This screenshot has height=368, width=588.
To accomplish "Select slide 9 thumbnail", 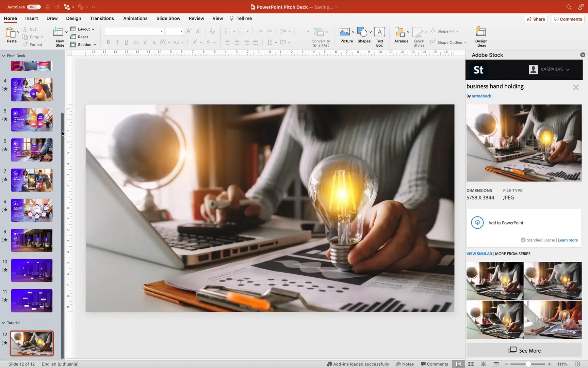I will coord(32,240).
